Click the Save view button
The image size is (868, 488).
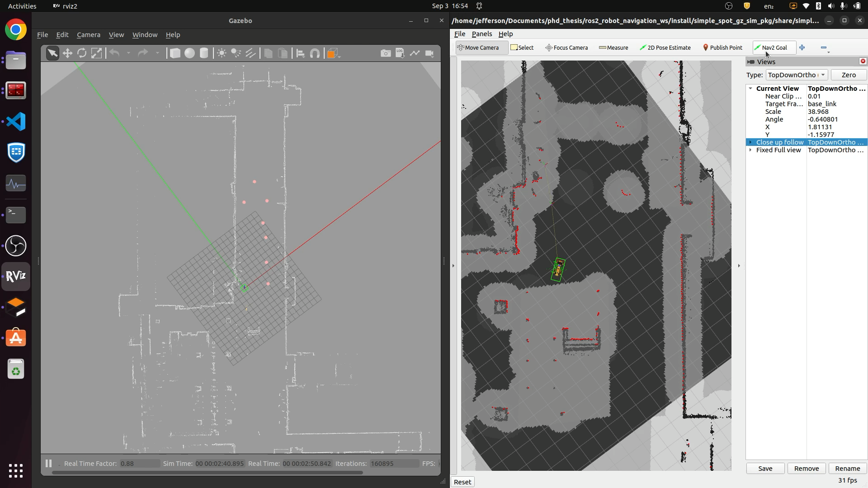(765, 468)
